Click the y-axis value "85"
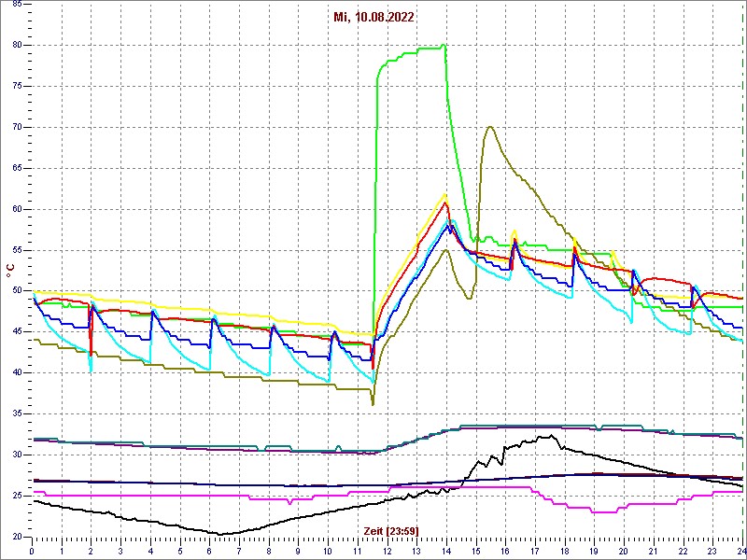 point(16,4)
